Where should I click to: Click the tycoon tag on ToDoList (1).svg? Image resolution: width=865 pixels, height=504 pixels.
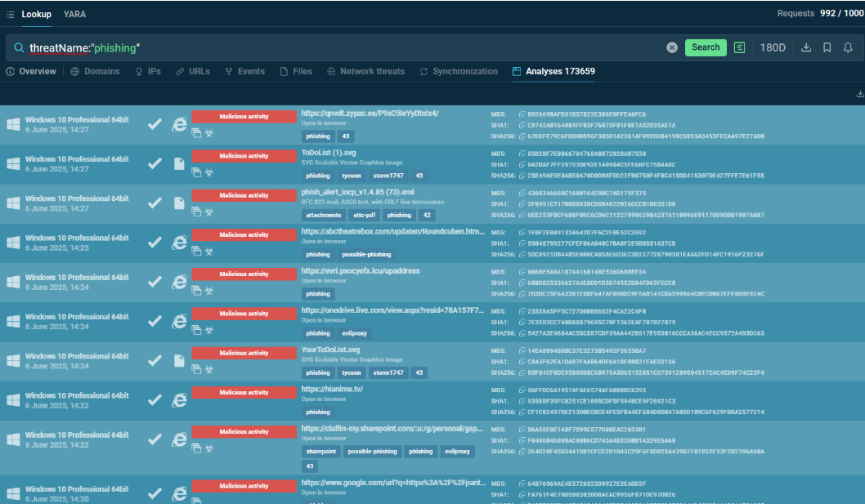pos(352,176)
